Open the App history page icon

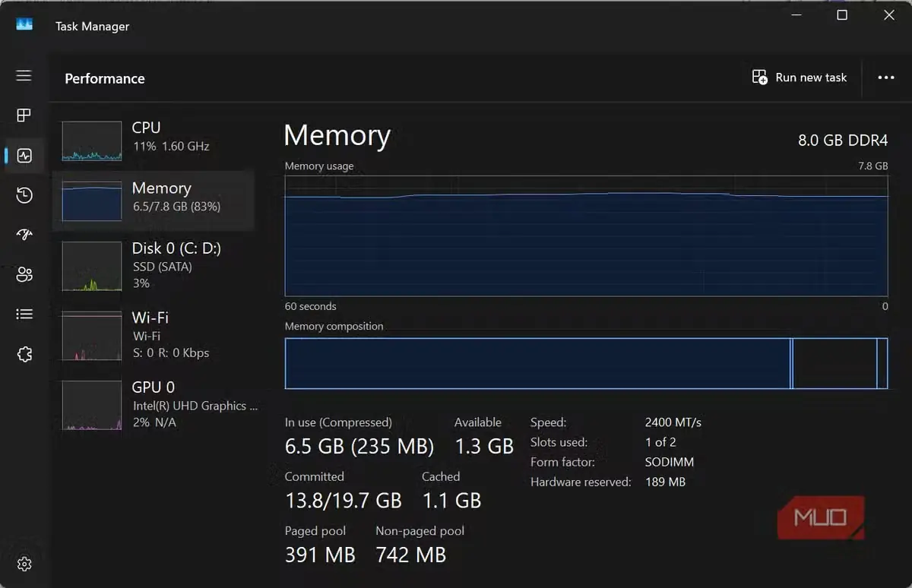point(24,195)
